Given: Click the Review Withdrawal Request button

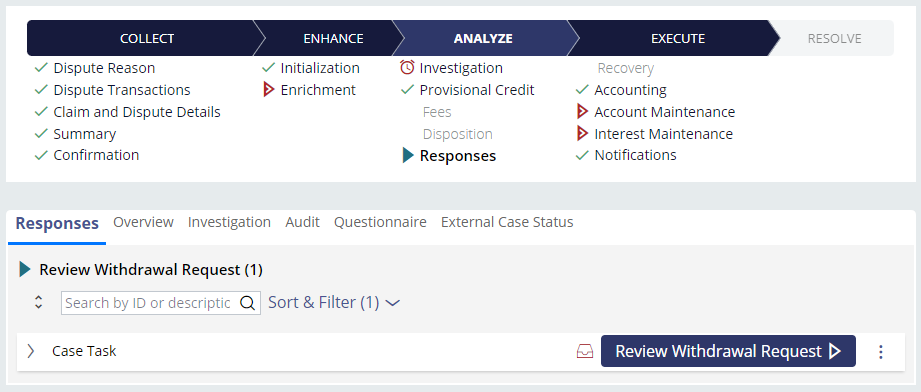Looking at the screenshot, I should point(728,351).
